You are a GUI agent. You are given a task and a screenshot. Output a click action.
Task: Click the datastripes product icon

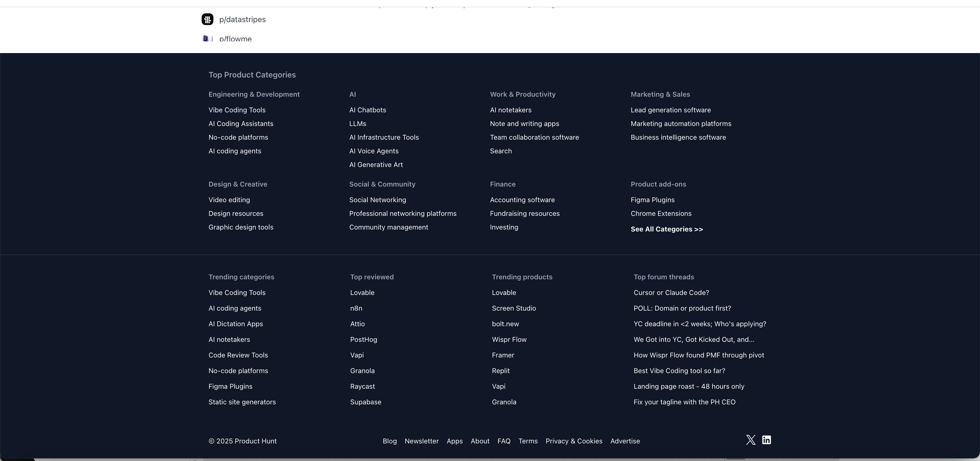[207, 20]
